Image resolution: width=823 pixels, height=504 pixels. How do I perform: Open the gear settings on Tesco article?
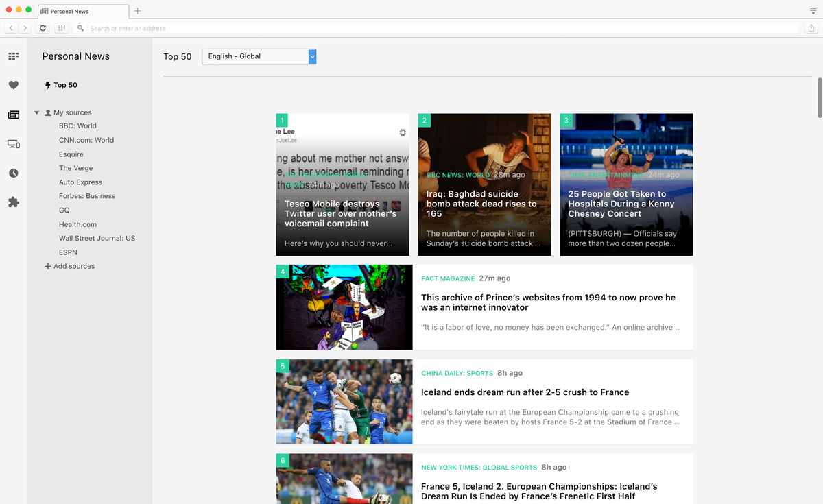pos(403,133)
